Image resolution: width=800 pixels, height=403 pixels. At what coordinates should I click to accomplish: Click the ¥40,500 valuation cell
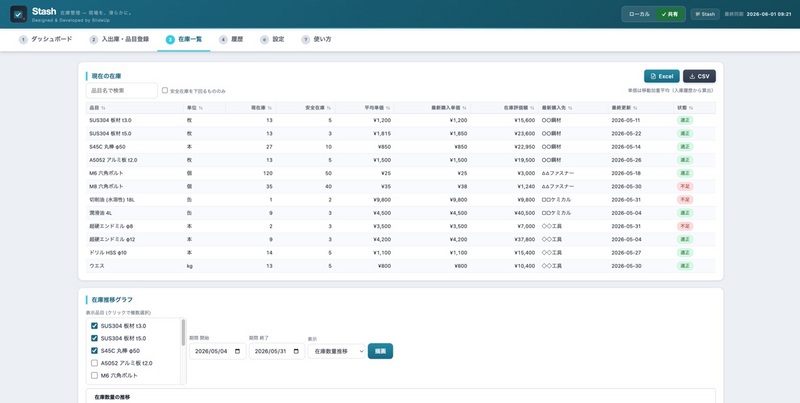pos(524,213)
